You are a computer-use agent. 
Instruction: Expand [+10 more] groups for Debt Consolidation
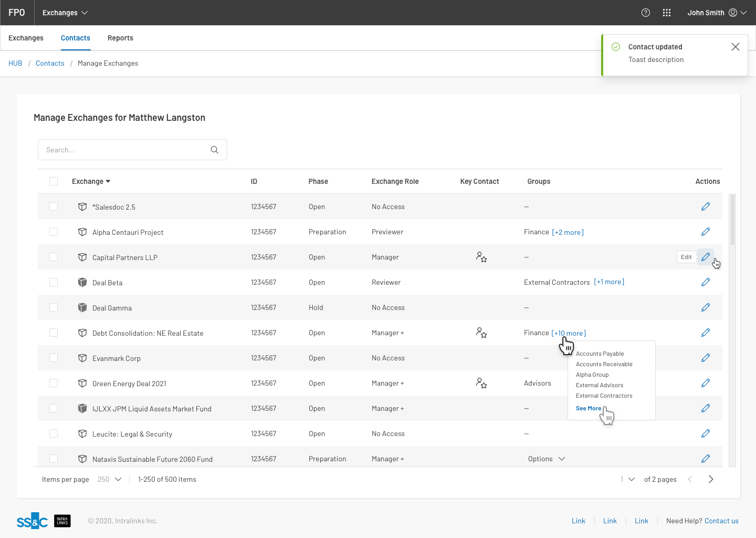(569, 333)
